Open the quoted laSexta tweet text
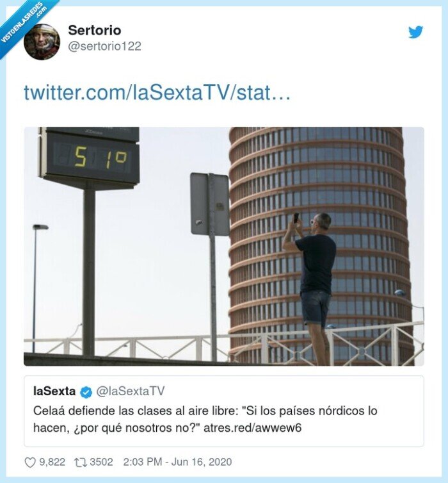 (205, 419)
